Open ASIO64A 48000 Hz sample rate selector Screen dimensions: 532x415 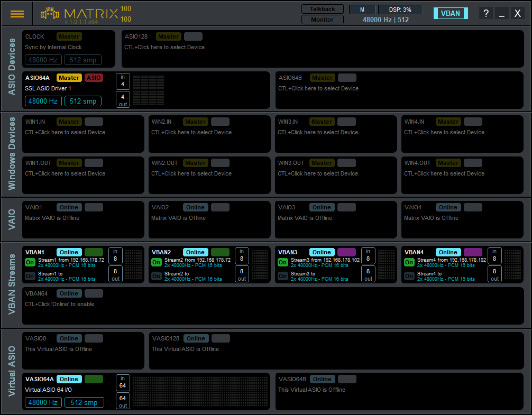pos(43,101)
